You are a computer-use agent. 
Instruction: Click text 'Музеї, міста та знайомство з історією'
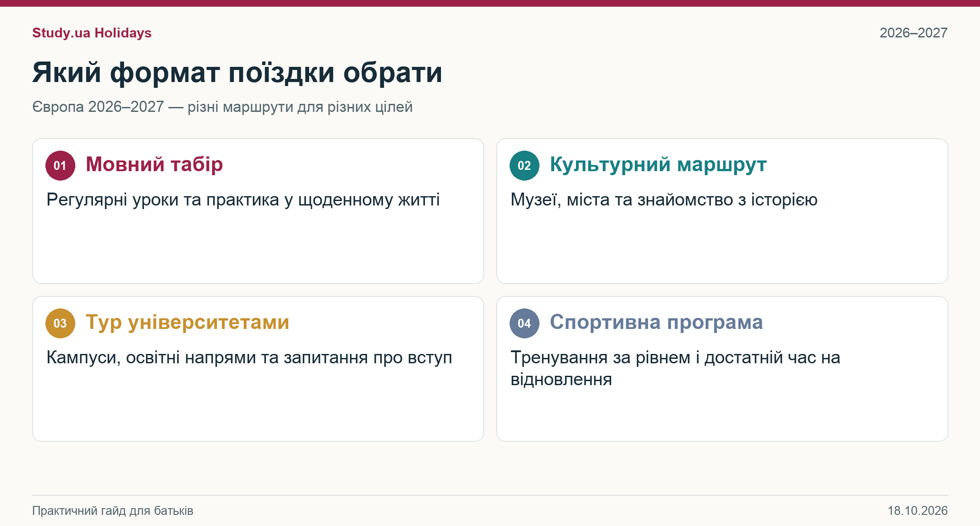click(x=664, y=200)
